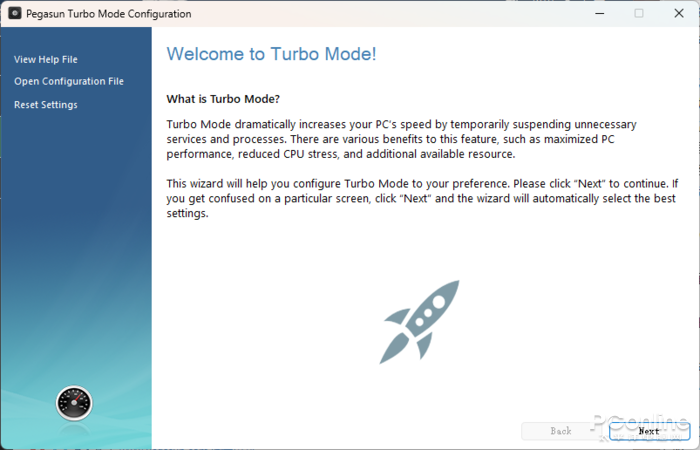Click the Pegasun Turbo Mode Configuration title text
The image size is (700, 450).
(108, 14)
